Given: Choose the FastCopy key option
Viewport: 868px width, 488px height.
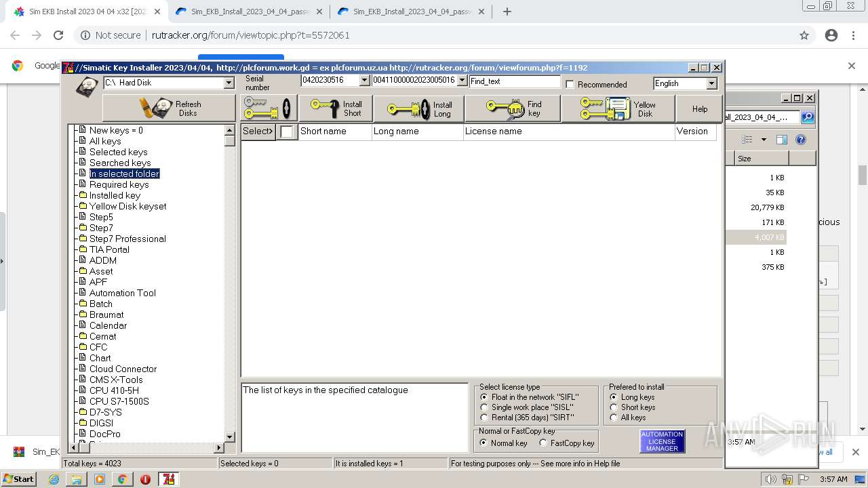Looking at the screenshot, I should point(543,443).
